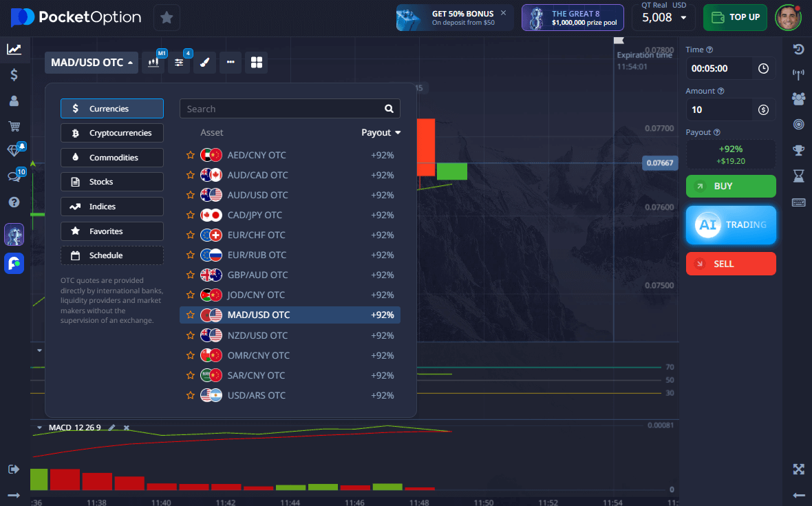Open the shopping cart market icon

tap(14, 126)
